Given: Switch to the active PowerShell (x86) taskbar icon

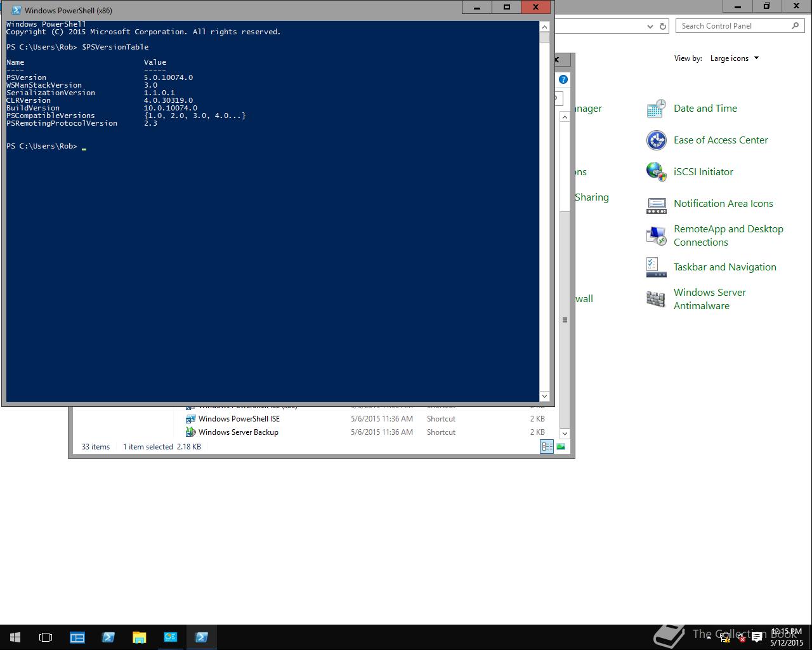Looking at the screenshot, I should [202, 637].
